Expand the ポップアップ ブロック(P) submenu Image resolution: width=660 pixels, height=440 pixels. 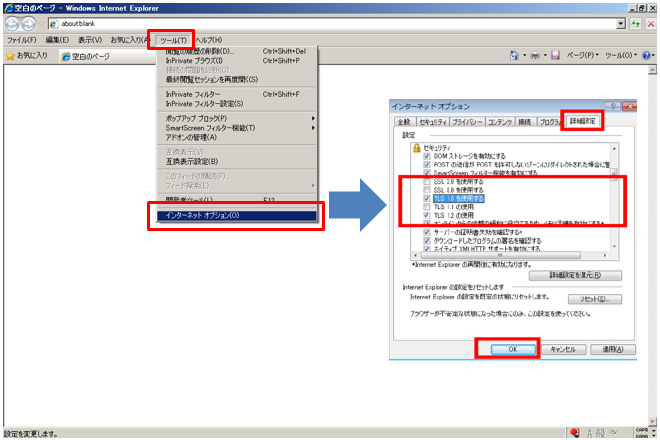coord(237,118)
